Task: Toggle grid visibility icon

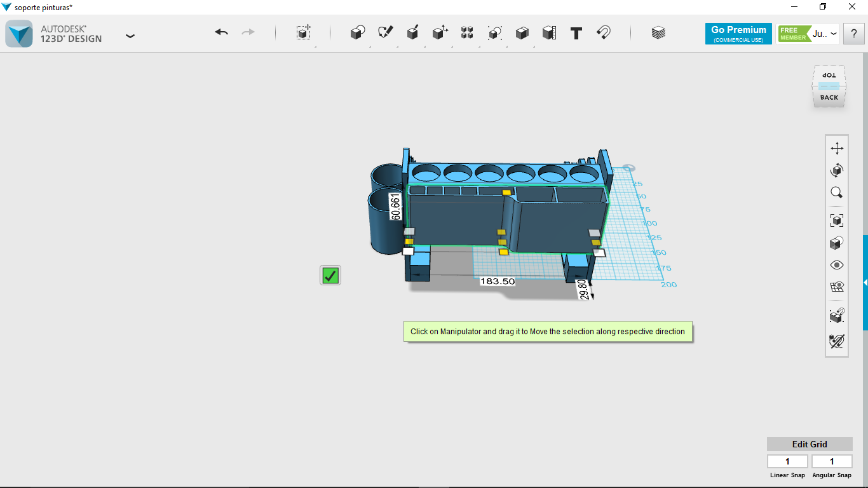Action: tap(837, 287)
